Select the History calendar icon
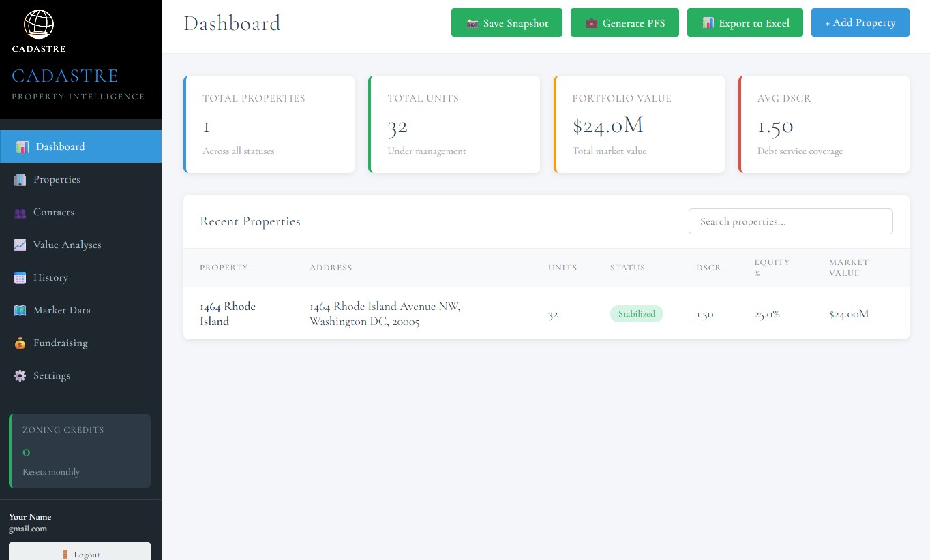This screenshot has height=560, width=930. [21, 277]
